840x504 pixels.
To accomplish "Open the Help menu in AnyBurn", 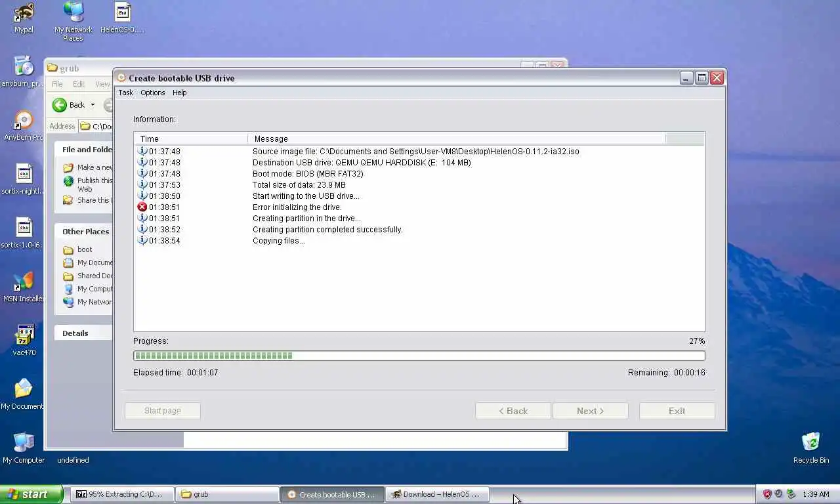I will pyautogui.click(x=179, y=93).
